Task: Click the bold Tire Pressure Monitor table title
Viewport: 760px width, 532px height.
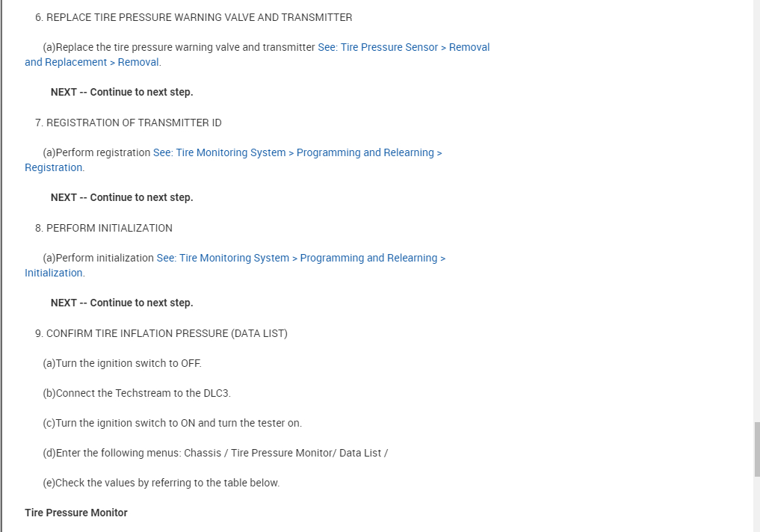Action: pos(76,513)
